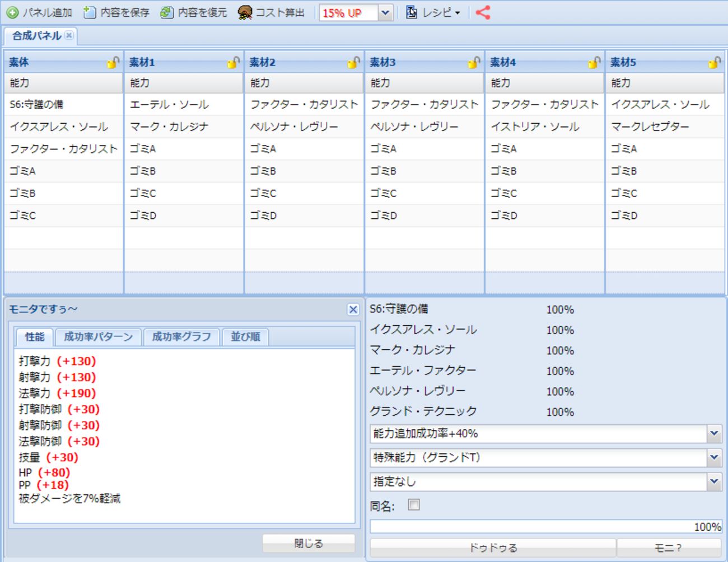Toggle the lock icon on 素材5 column
The image size is (728, 562).
pos(715,62)
